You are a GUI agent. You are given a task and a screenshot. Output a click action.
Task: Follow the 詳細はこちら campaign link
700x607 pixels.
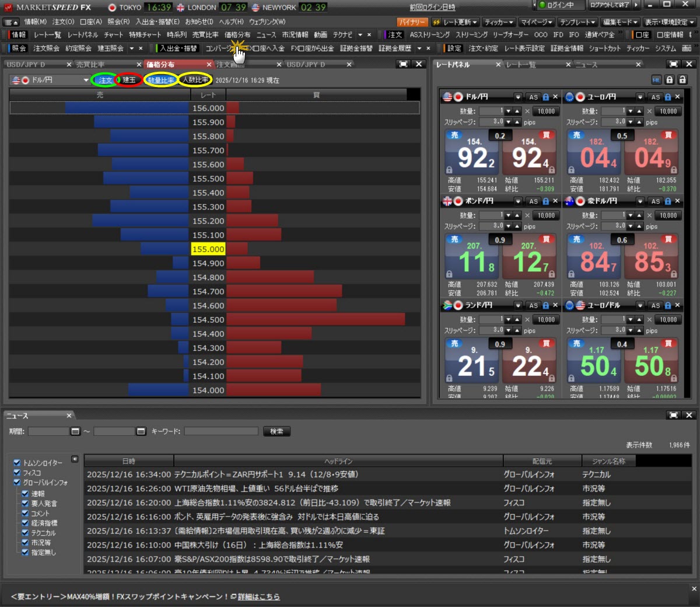[x=258, y=596]
